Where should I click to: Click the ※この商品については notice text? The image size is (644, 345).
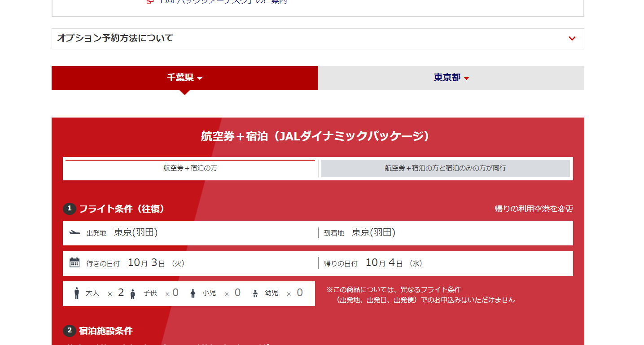click(421, 295)
